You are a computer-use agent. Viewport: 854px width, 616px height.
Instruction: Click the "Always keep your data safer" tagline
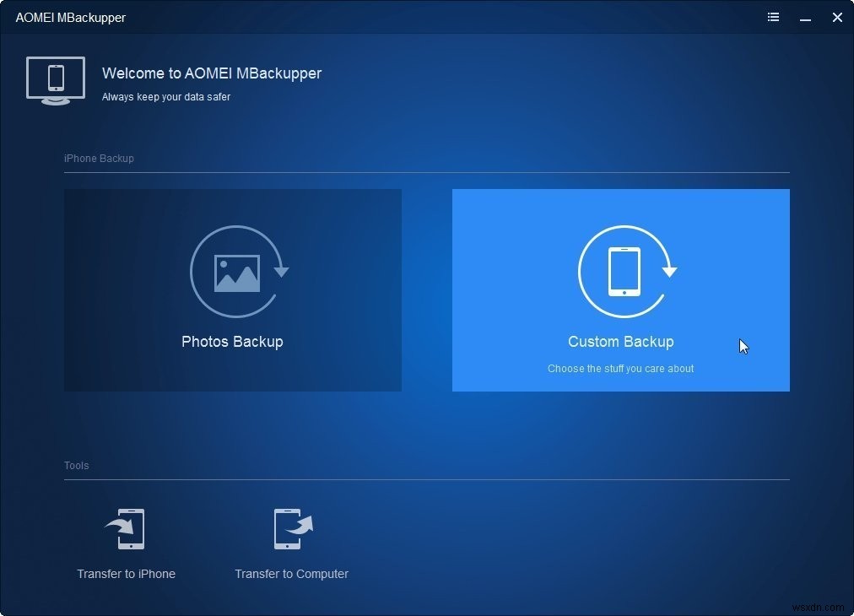click(x=166, y=97)
